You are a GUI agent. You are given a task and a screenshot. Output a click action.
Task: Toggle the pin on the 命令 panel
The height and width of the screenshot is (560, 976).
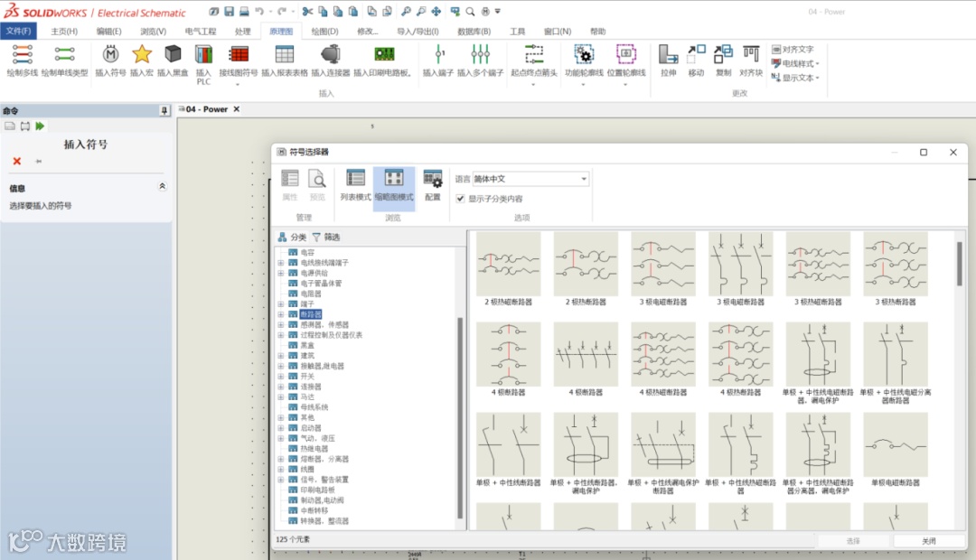(x=164, y=110)
